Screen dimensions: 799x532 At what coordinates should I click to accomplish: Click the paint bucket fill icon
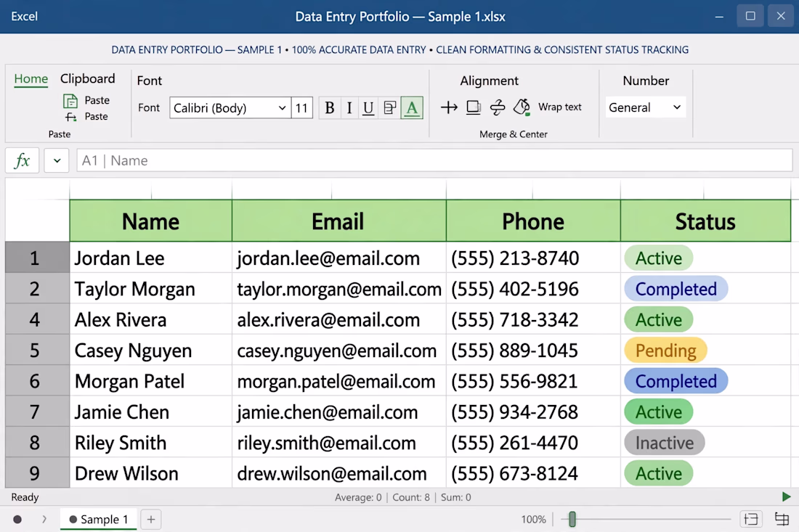point(522,107)
